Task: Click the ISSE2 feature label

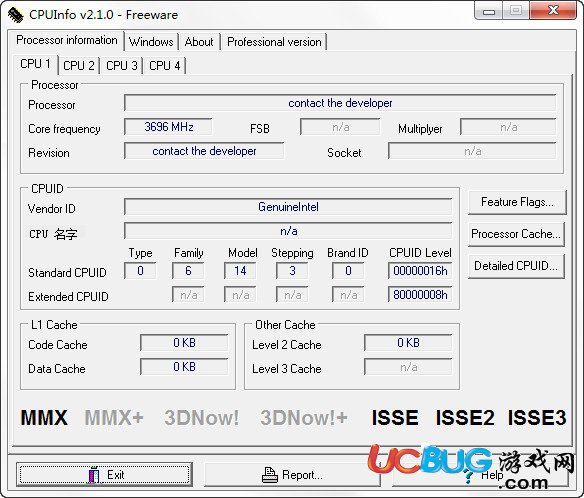Action: 465,417
